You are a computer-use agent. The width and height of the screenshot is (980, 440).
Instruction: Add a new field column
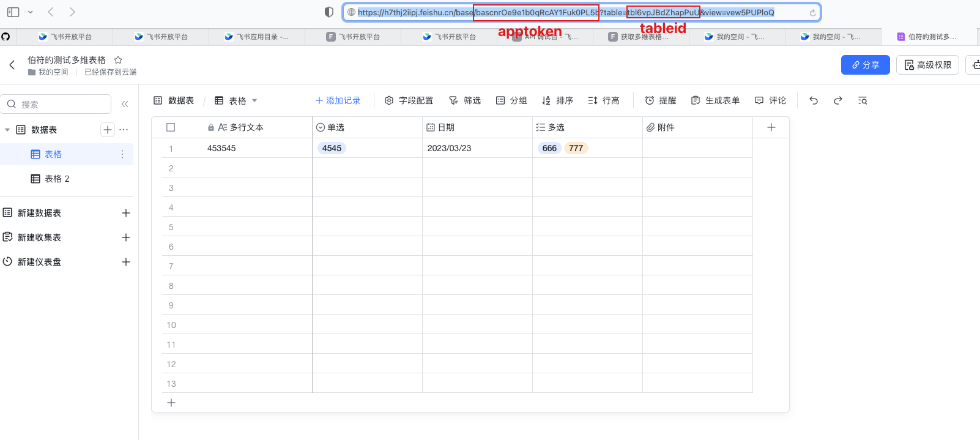pos(771,127)
